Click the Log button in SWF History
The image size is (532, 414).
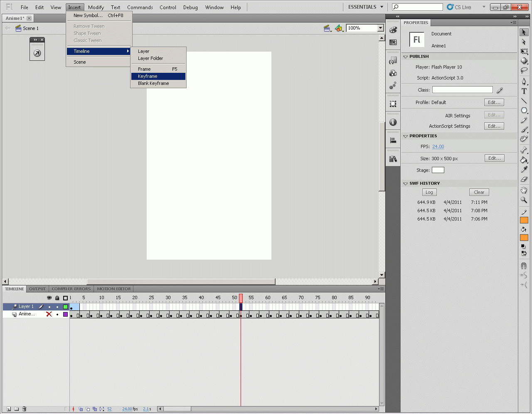point(429,192)
